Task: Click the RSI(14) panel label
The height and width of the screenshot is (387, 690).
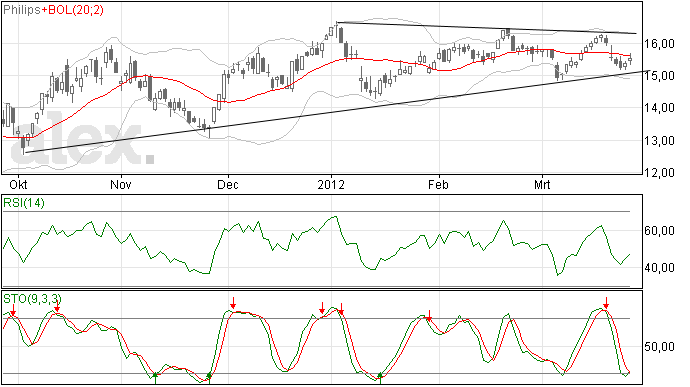Action: pos(24,203)
